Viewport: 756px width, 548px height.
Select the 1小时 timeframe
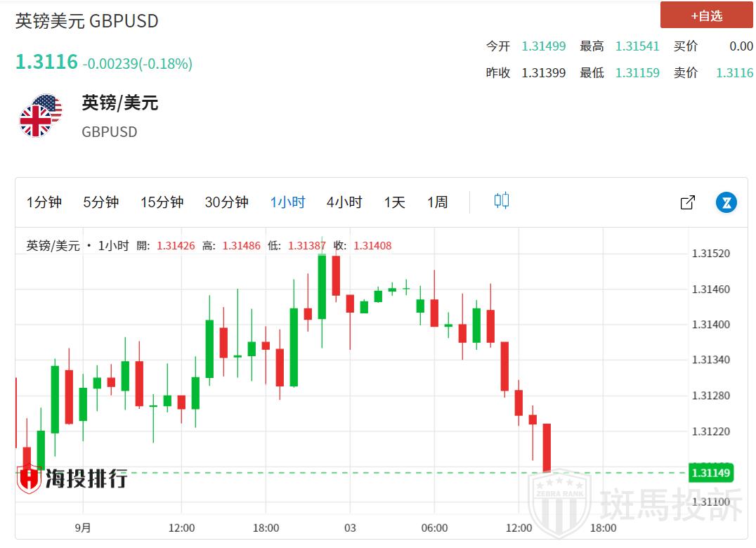287,202
